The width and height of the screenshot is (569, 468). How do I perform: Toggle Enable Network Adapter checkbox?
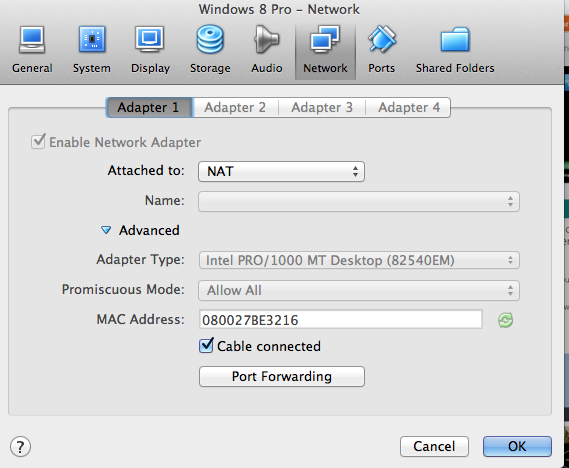(38, 141)
